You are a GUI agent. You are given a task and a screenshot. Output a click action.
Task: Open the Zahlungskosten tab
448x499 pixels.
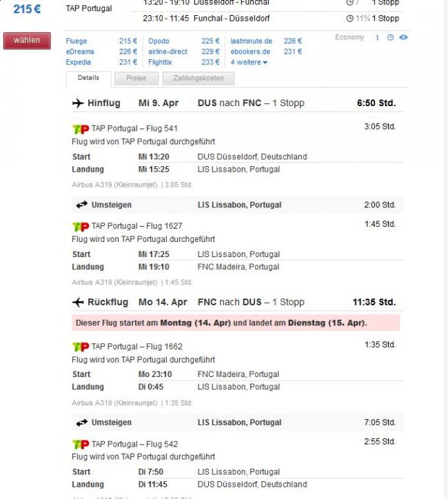[198, 79]
